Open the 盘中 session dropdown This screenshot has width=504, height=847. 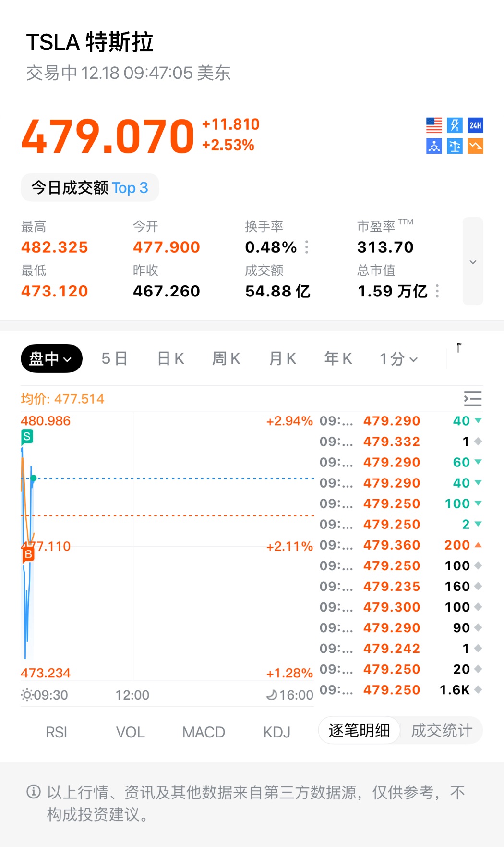tap(51, 358)
